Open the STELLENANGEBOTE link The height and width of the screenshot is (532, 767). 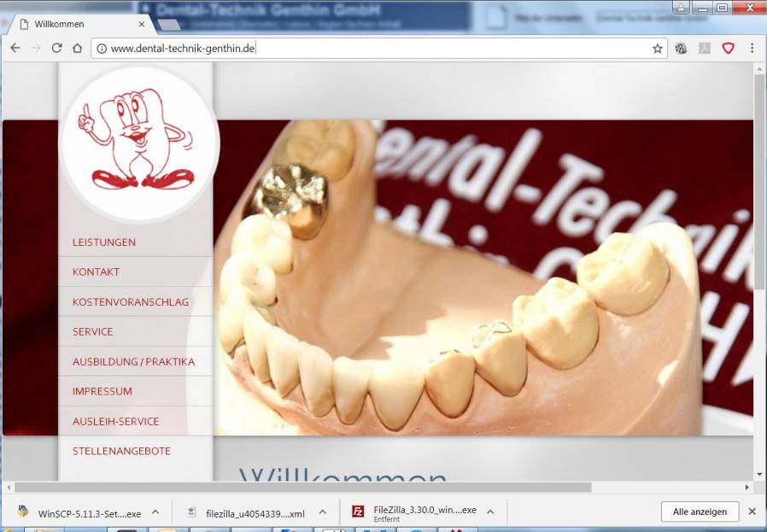click(x=122, y=451)
